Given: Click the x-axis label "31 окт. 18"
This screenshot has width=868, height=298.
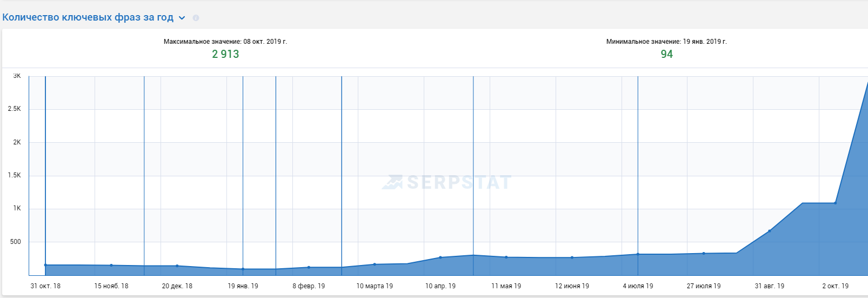Looking at the screenshot, I should click(x=45, y=286).
